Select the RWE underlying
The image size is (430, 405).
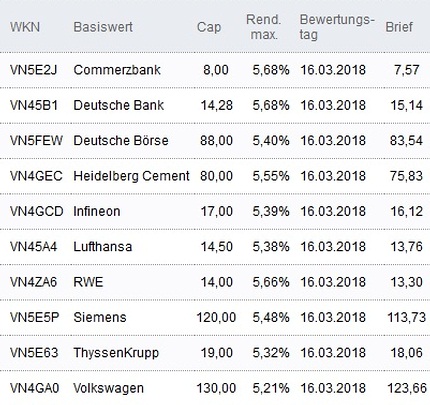(x=88, y=282)
